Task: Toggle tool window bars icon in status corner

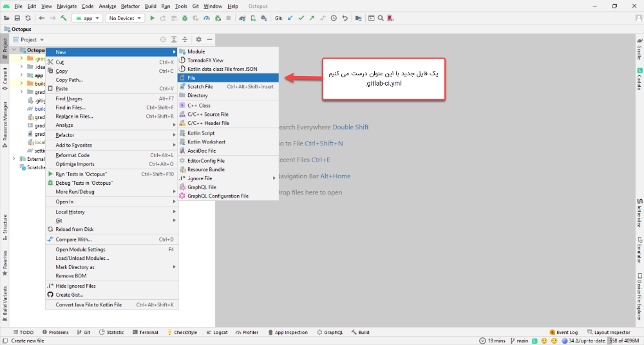Action: click(x=5, y=341)
